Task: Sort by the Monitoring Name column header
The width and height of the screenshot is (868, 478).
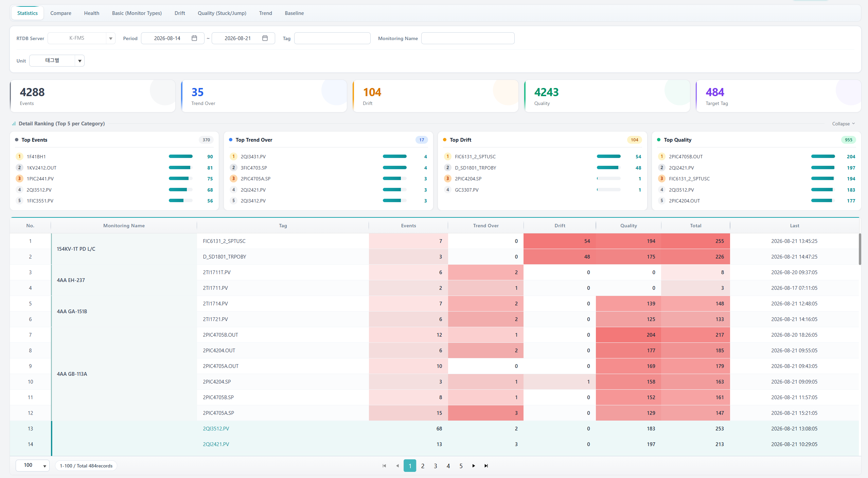Action: (x=124, y=226)
